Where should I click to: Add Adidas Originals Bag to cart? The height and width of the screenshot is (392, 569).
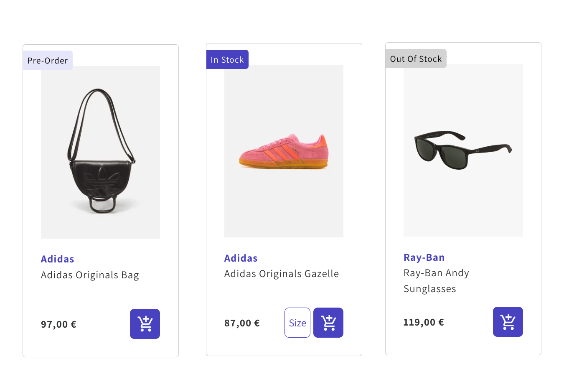click(x=145, y=324)
